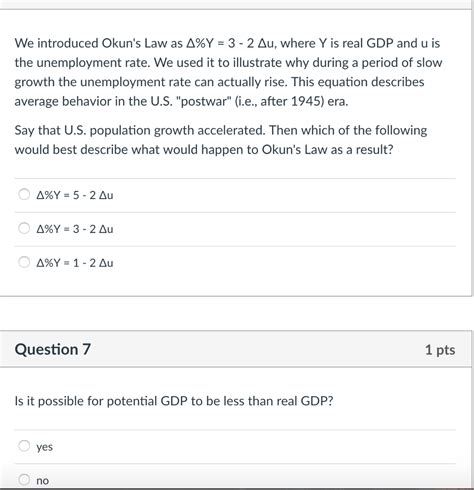The height and width of the screenshot is (490, 474).
Task: Click the 'yes' answer label
Action: pyautogui.click(x=45, y=447)
